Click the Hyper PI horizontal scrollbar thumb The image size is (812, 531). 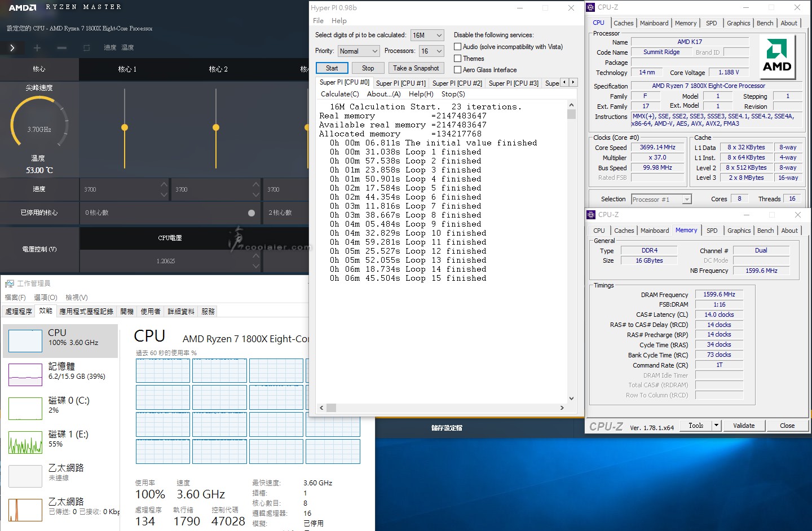(x=331, y=408)
